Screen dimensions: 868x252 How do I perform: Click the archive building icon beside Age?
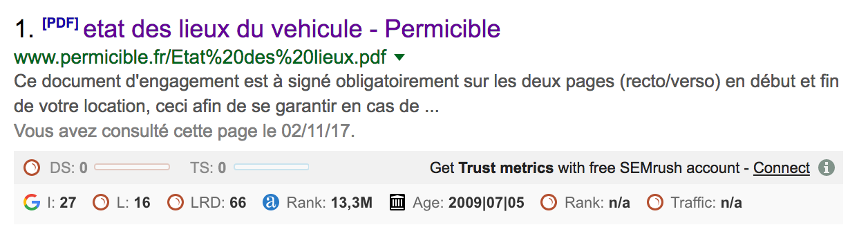point(397,203)
